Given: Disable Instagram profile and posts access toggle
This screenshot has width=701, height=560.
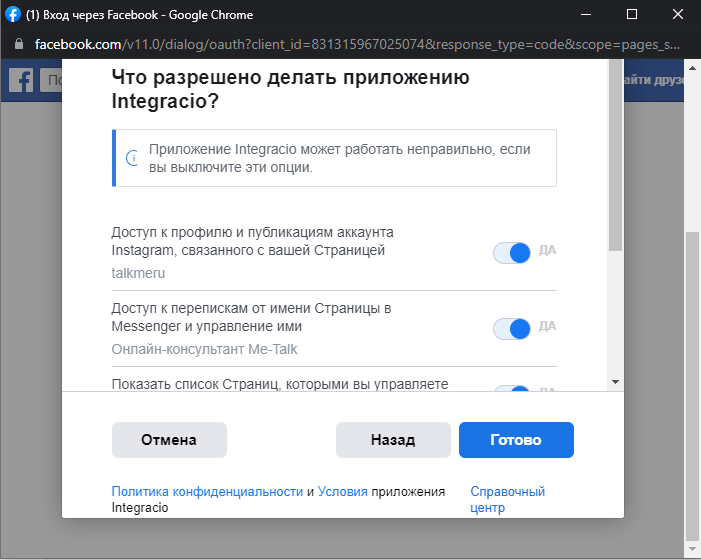Looking at the screenshot, I should (x=512, y=253).
